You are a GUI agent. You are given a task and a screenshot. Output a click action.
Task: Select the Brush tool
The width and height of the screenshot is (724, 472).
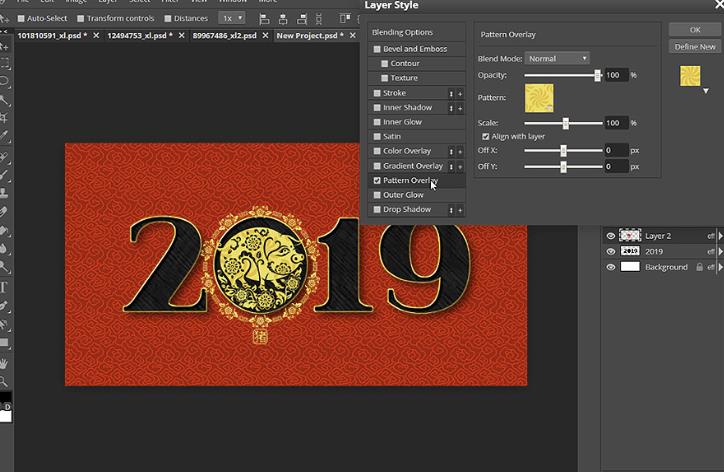(x=4, y=175)
